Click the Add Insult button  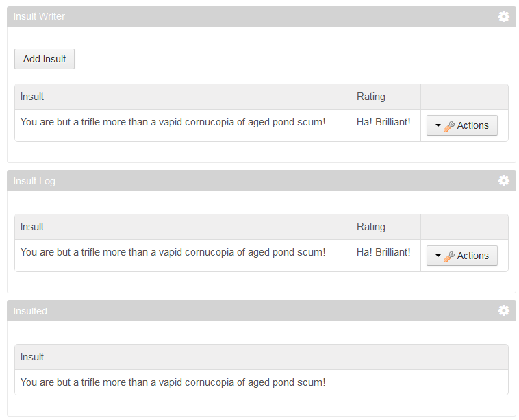45,59
